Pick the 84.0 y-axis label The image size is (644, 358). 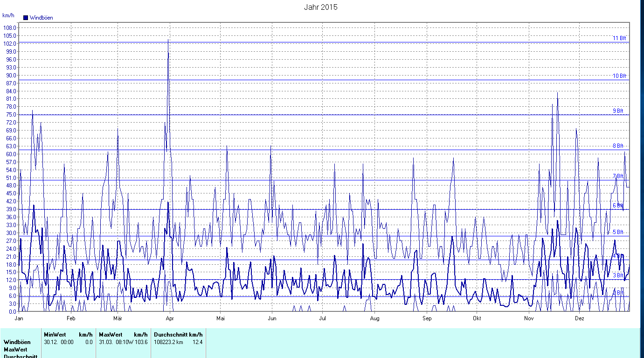[x=11, y=91]
